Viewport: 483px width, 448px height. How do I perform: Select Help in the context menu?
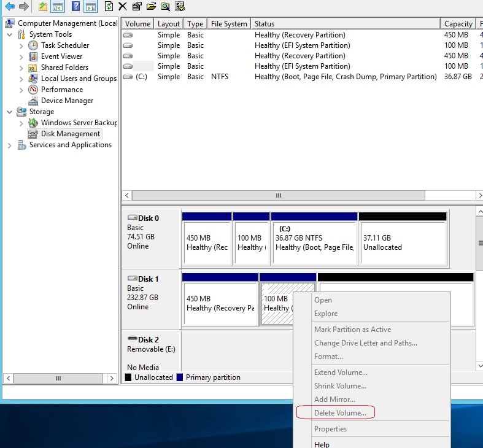point(322,444)
